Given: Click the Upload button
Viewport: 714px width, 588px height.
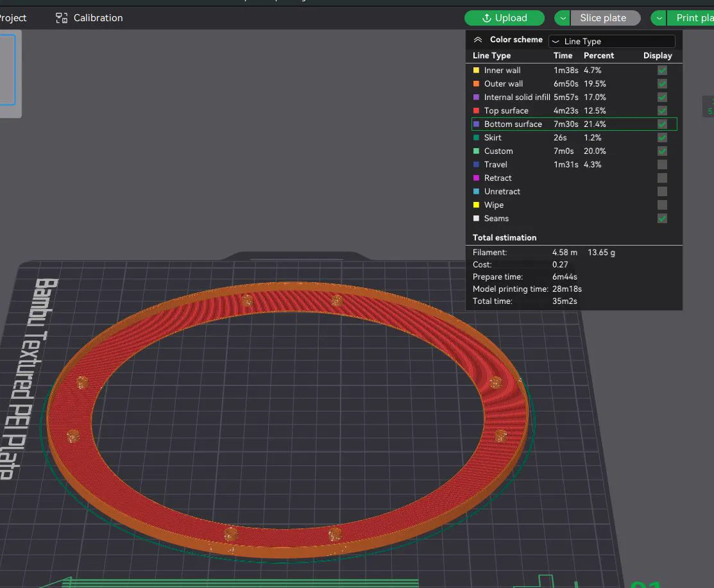Looking at the screenshot, I should point(504,18).
